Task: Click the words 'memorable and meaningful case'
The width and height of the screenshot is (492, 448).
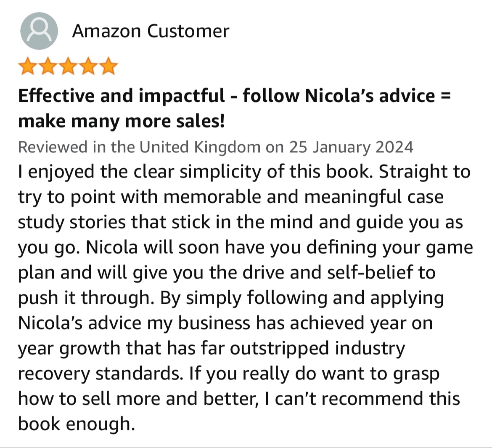Action: tap(304, 197)
